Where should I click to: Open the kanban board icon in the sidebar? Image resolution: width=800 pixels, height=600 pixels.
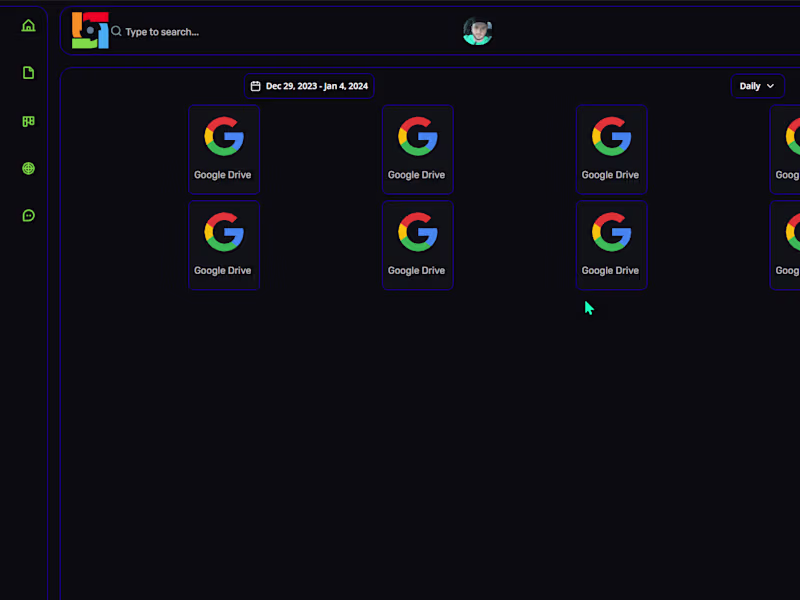tap(29, 121)
